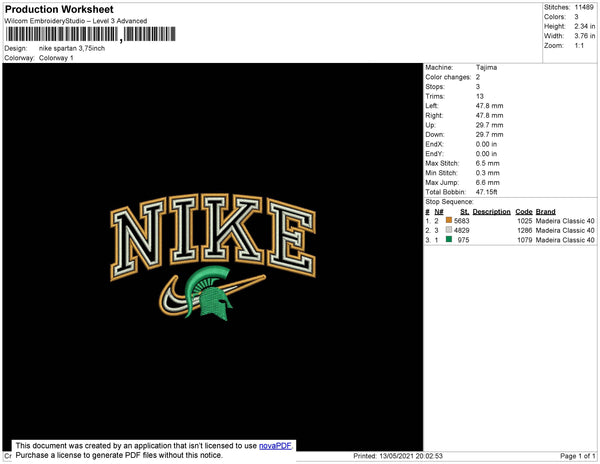The image size is (600, 464).
Task: Click 'Madeira Classic 40' brand in code 1025 row
Action: tap(565, 221)
